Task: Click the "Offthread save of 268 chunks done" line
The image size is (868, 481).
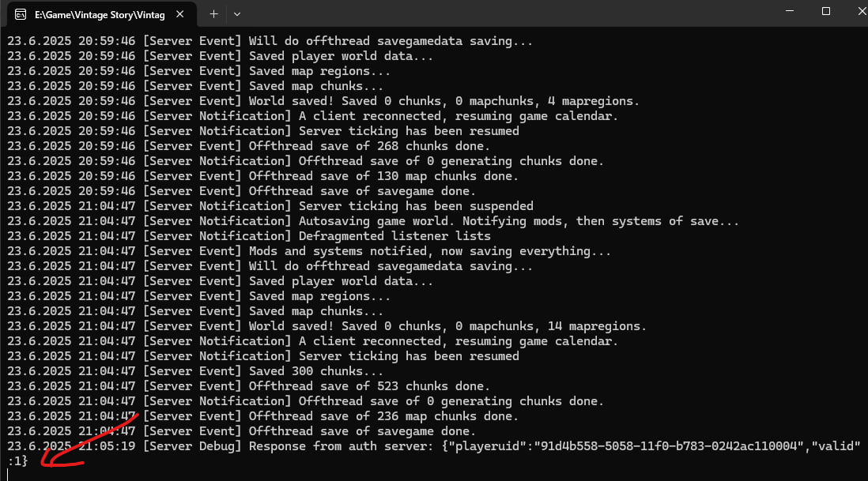Action: [369, 146]
